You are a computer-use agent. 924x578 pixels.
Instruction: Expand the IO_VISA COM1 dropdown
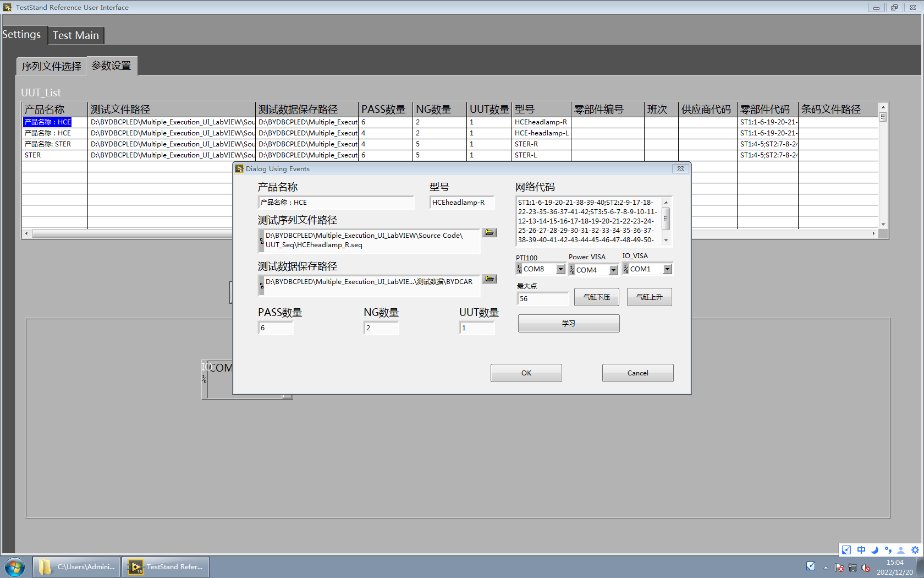point(667,269)
